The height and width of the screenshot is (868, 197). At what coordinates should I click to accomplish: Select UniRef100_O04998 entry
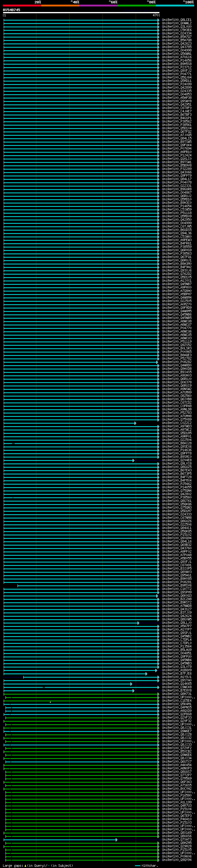(176, 50)
